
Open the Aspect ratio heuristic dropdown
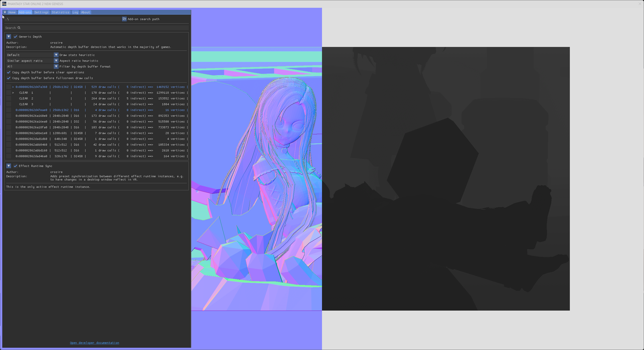click(x=56, y=61)
